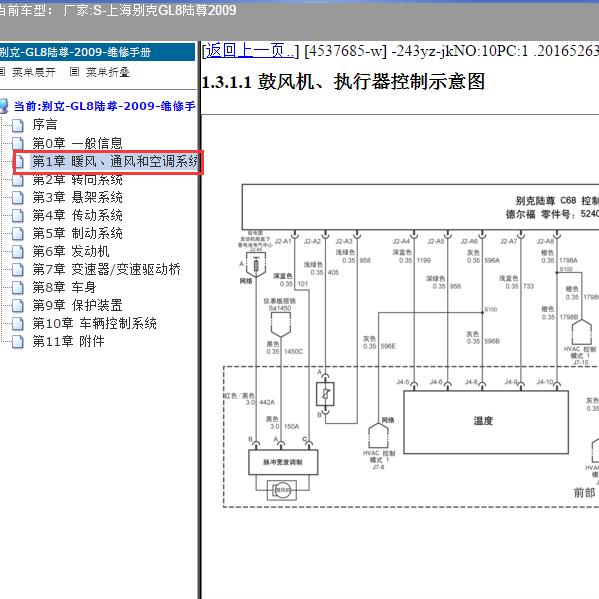The height and width of the screenshot is (599, 599).
Task: Click the 别克陆尊 C68 控制 module box
Action: click(x=420, y=207)
